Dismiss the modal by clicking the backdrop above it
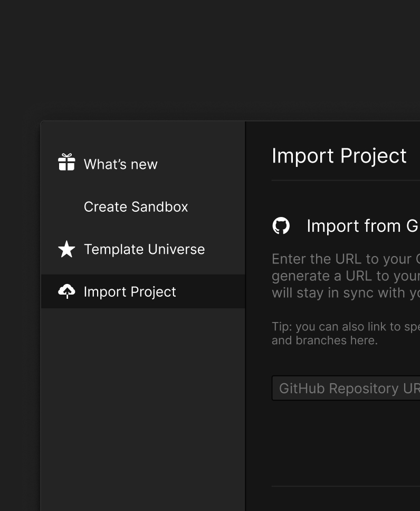The width and height of the screenshot is (420, 511). point(211,58)
